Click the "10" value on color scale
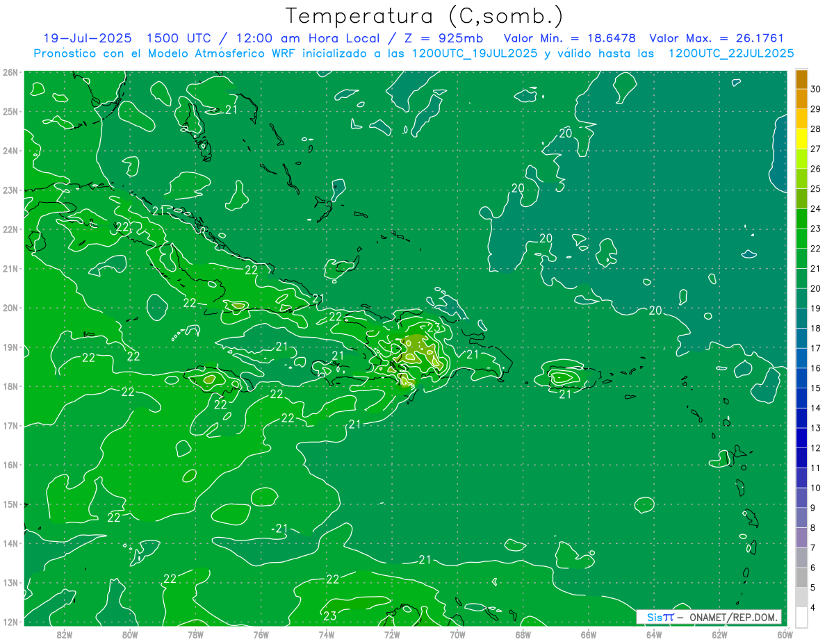Image resolution: width=834 pixels, height=644 pixels. [816, 488]
